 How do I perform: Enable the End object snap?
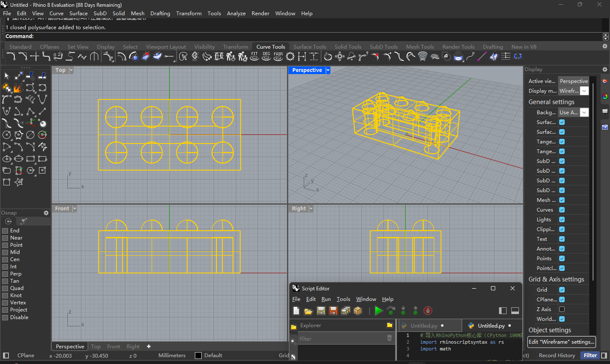pos(6,231)
